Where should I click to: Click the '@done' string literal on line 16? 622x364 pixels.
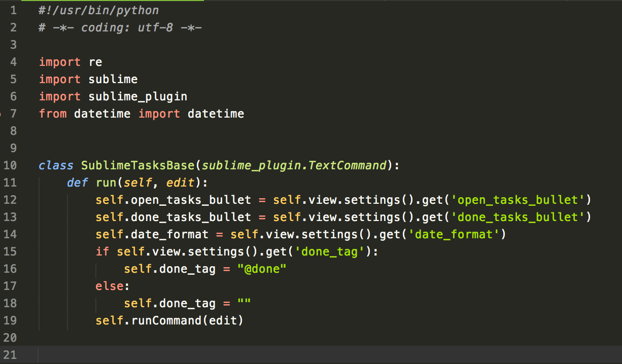click(261, 269)
